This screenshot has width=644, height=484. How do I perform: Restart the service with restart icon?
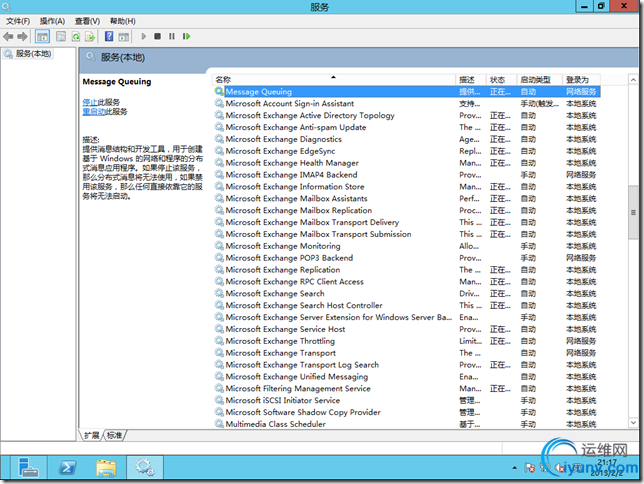point(186,36)
